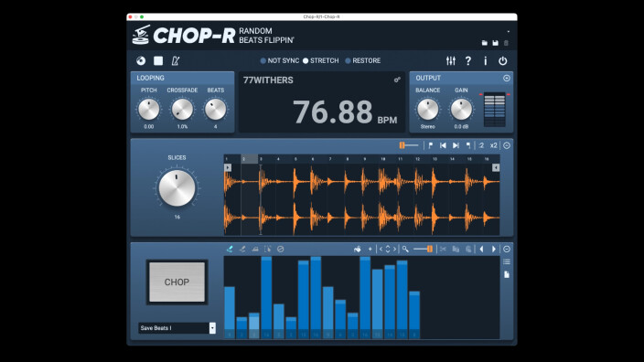Click the SLICES knob
The height and width of the screenshot is (362, 644).
[x=177, y=188]
